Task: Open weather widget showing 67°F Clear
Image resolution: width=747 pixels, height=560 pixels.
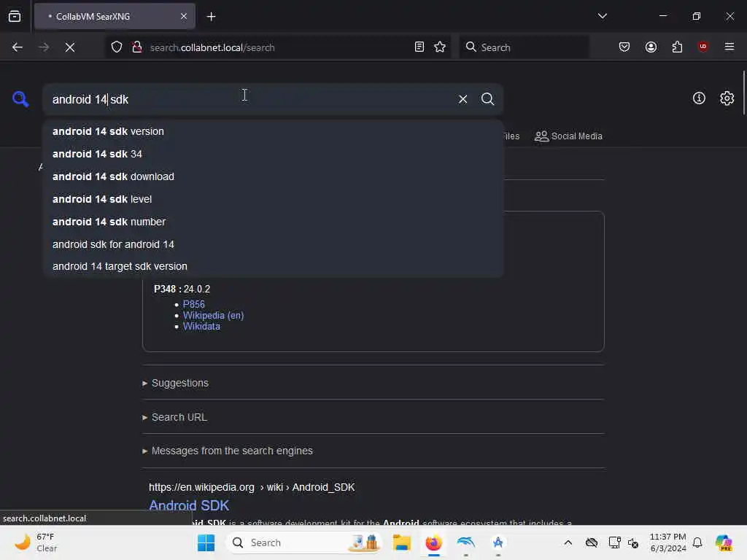Action: pos(36,542)
